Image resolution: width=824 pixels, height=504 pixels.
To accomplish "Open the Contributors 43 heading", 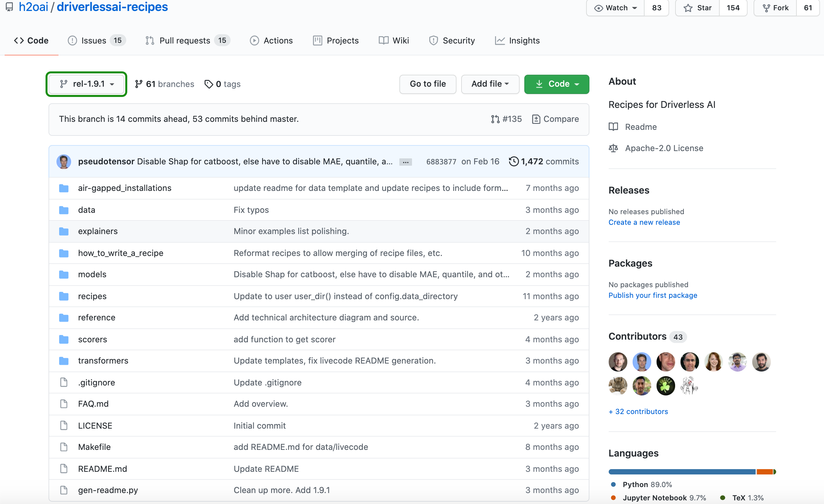I will [648, 336].
